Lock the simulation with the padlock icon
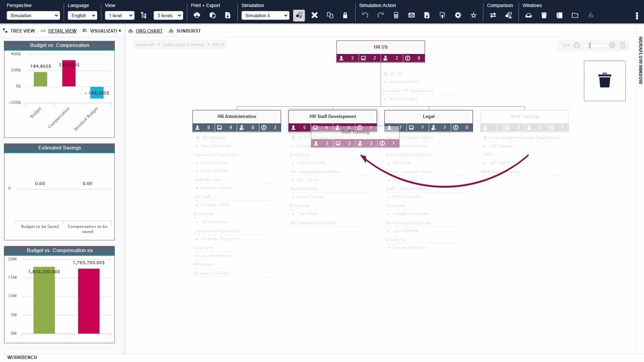Screen dimensions: 644x362 (x=345, y=15)
